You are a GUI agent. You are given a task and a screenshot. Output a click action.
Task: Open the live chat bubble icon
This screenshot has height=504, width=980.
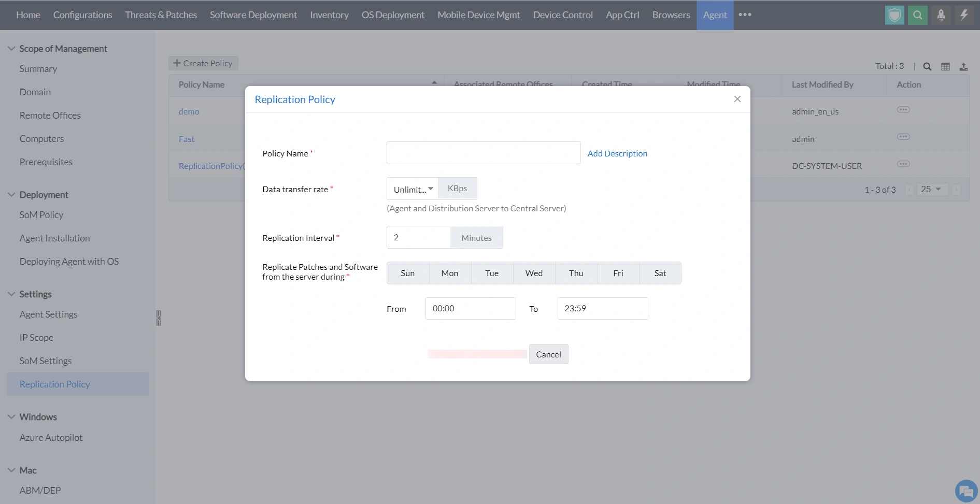tap(966, 491)
